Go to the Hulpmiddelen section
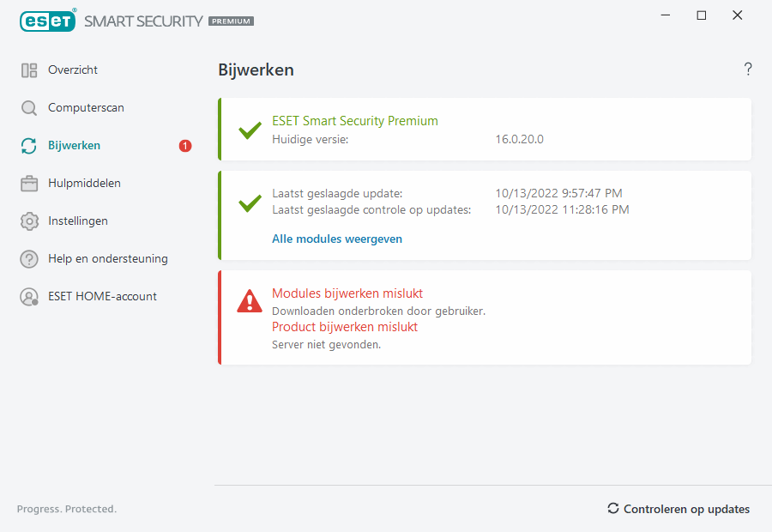Screen dimensions: 772x532 (x=84, y=184)
